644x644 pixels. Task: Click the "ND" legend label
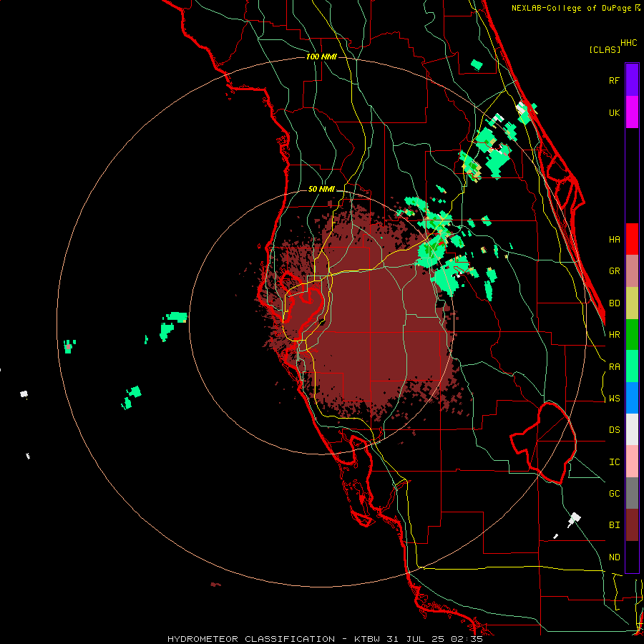click(x=614, y=557)
